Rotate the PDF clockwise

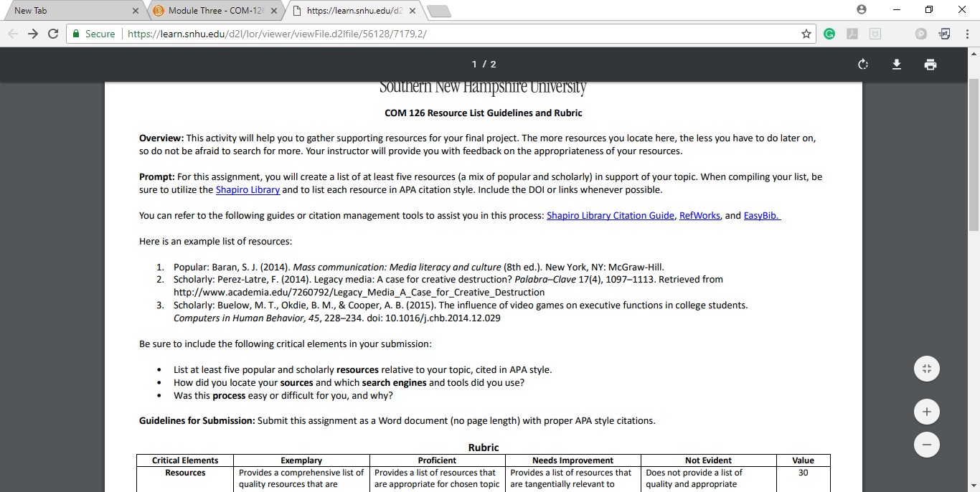(863, 65)
